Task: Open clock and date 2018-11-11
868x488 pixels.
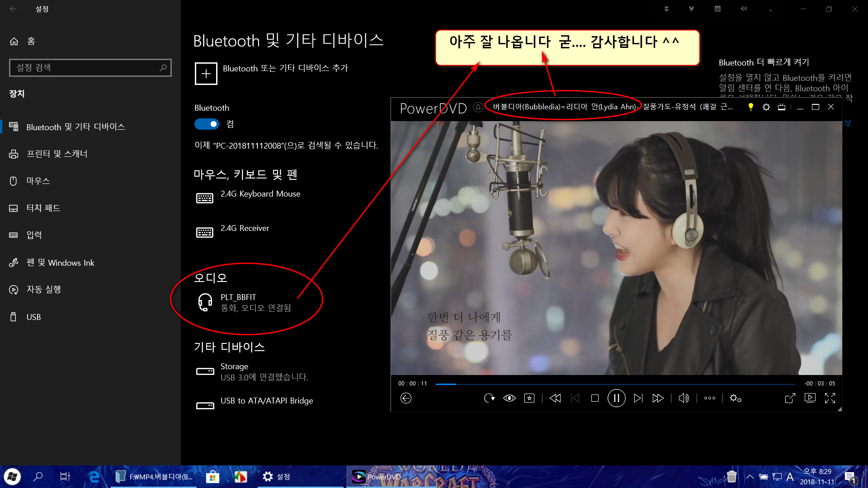Action: point(817,477)
